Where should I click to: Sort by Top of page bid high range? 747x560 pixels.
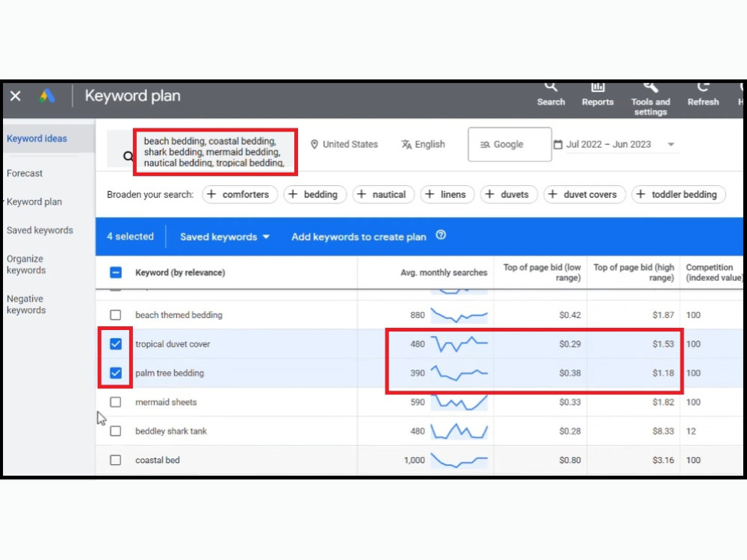(633, 273)
